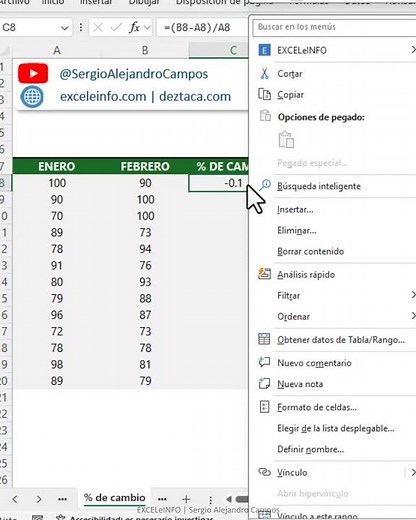Select cell B12 with value 94
Viewport: 416px width, 520px height.
tap(145, 249)
